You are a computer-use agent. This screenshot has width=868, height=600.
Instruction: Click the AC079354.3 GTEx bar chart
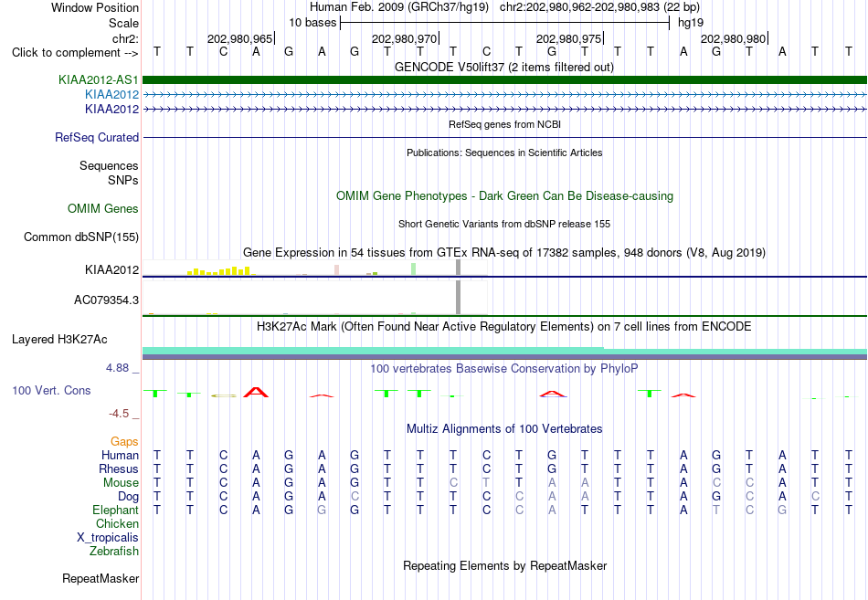(x=315, y=298)
